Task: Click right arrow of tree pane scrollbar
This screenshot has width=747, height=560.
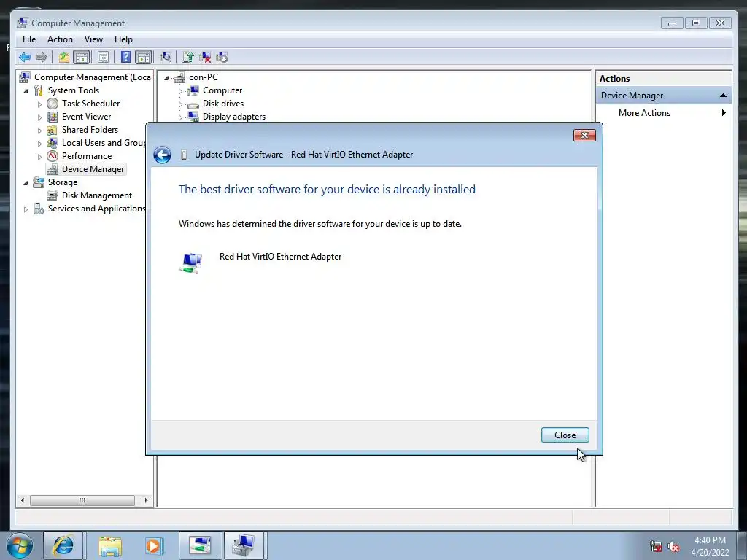Action: 146,500
